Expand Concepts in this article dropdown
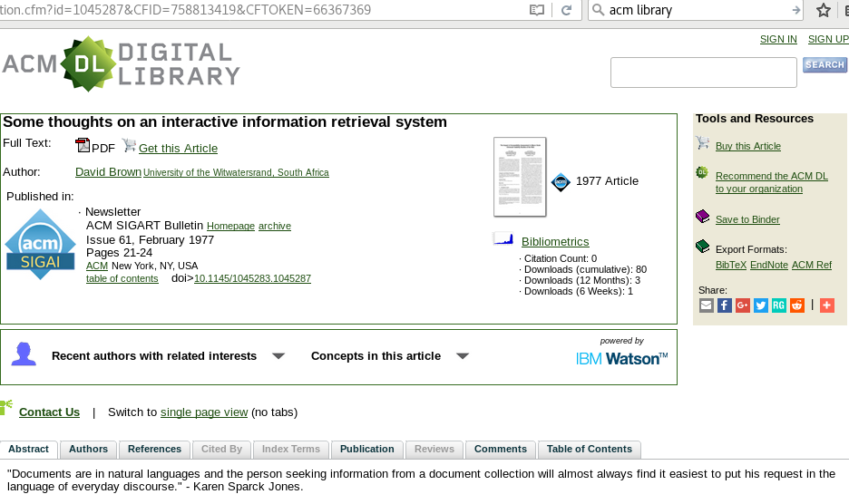The height and width of the screenshot is (504, 849). 463,356
